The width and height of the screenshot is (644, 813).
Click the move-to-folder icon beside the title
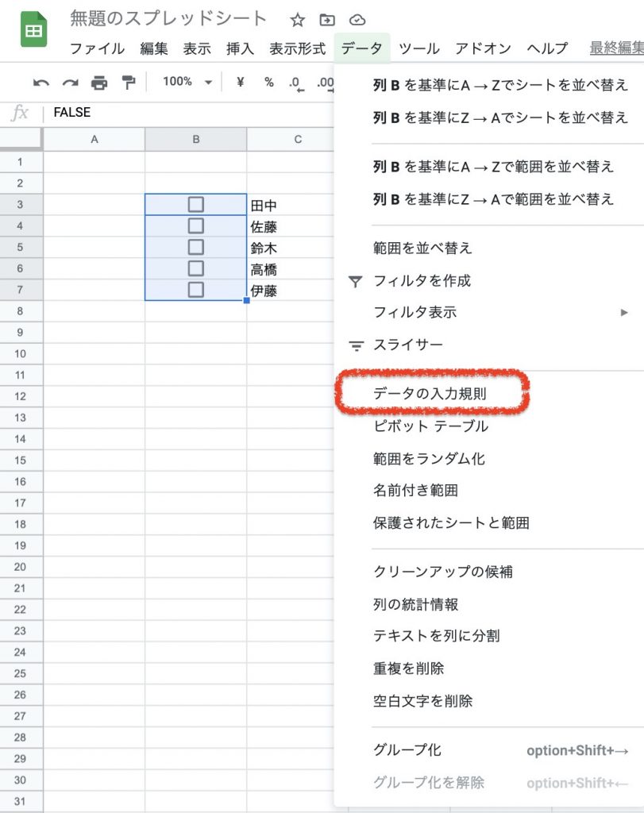(326, 20)
